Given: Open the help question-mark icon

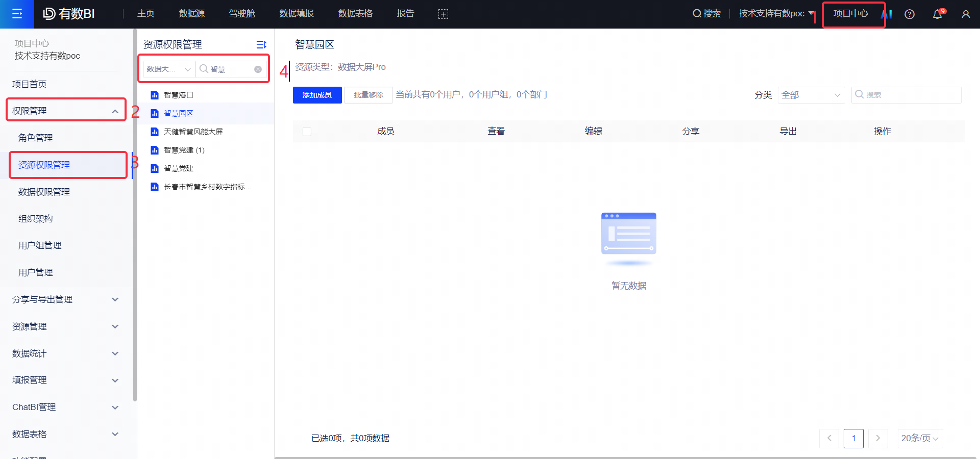Looking at the screenshot, I should tap(910, 14).
